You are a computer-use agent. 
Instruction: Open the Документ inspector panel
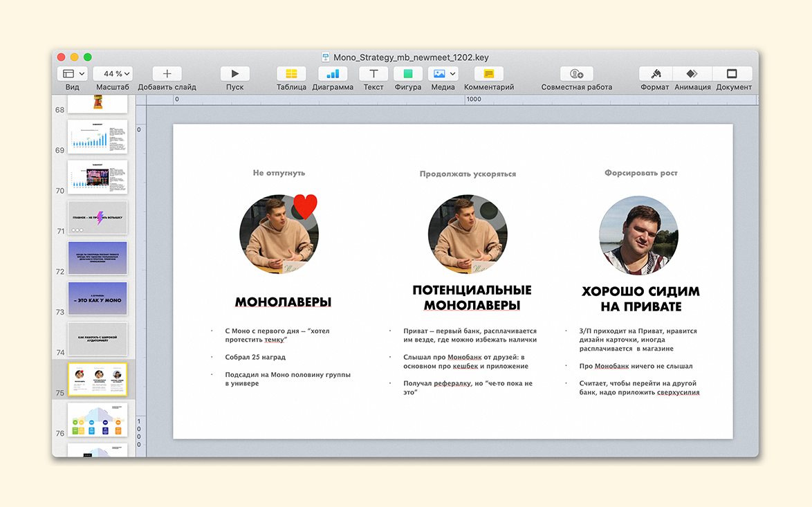click(x=732, y=73)
